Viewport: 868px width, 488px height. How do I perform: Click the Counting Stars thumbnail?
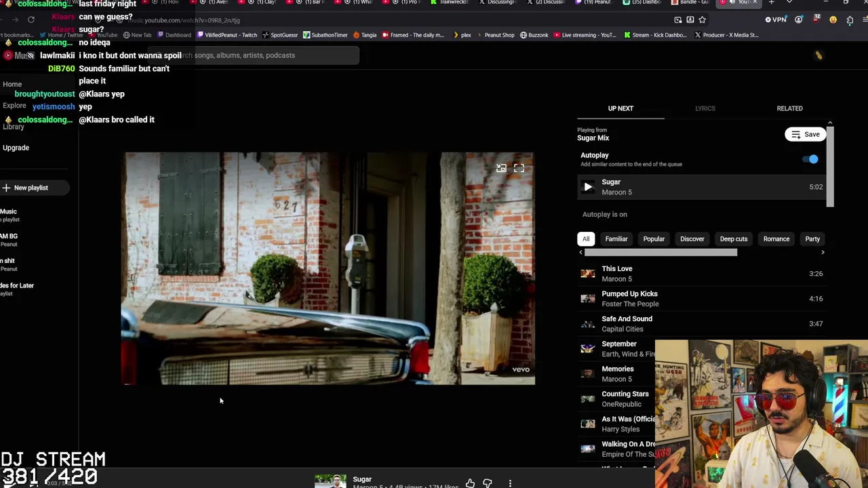click(x=588, y=399)
